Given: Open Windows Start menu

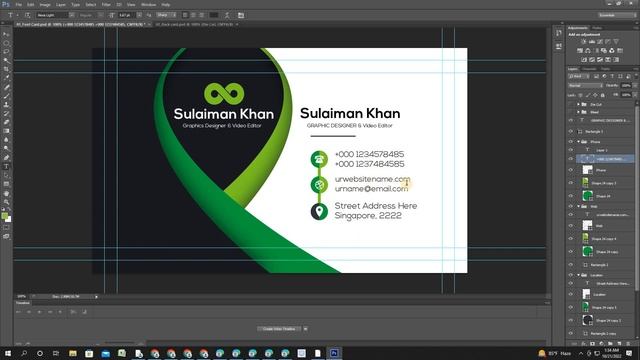Looking at the screenshot, I should [8, 353].
